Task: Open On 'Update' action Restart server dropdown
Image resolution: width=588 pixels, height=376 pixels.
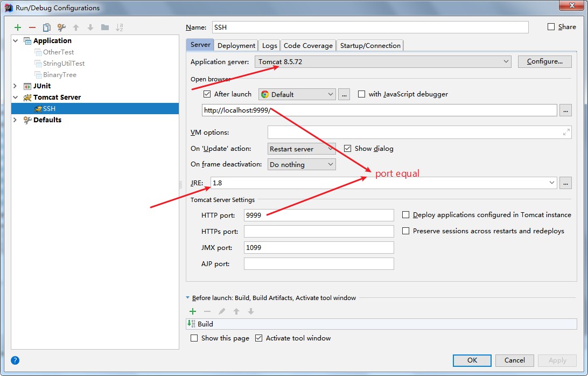Action: 302,149
